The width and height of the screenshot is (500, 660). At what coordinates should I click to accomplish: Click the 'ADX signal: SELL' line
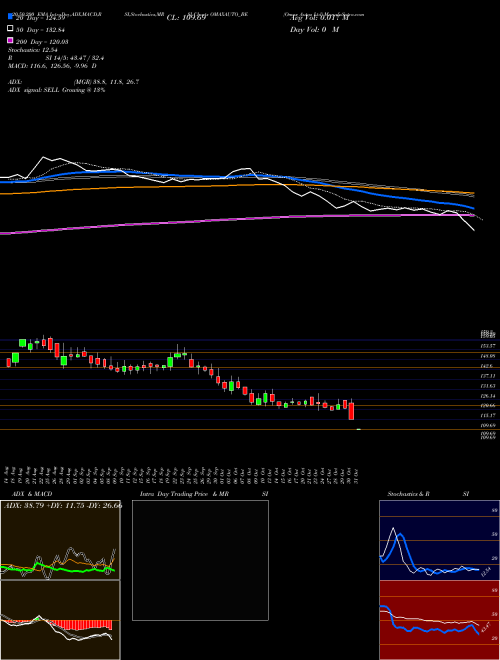point(56,90)
